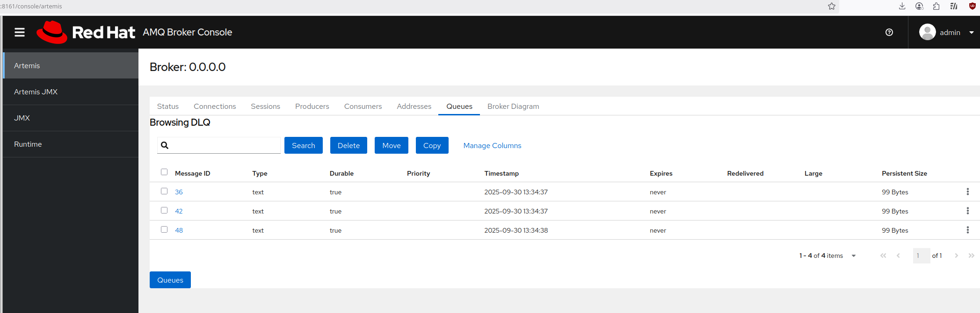Switch to the Status tab
Image resolution: width=980 pixels, height=313 pixels.
pyautogui.click(x=168, y=107)
